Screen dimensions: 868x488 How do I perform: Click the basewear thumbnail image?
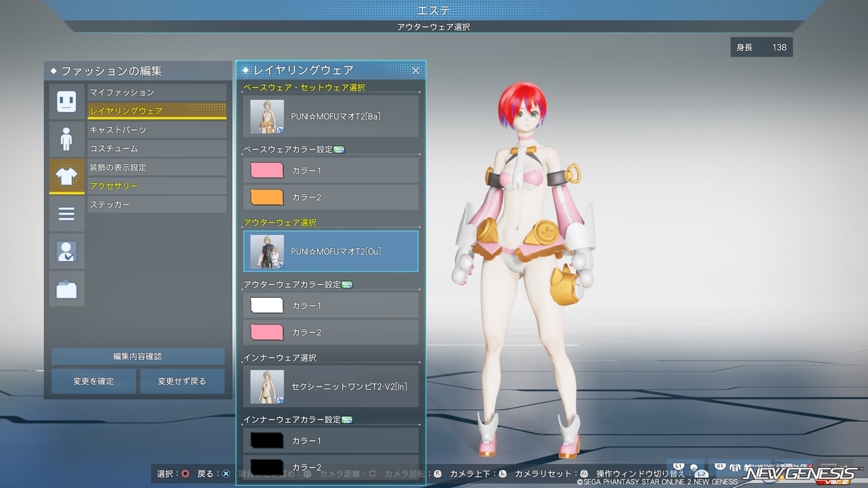click(267, 116)
